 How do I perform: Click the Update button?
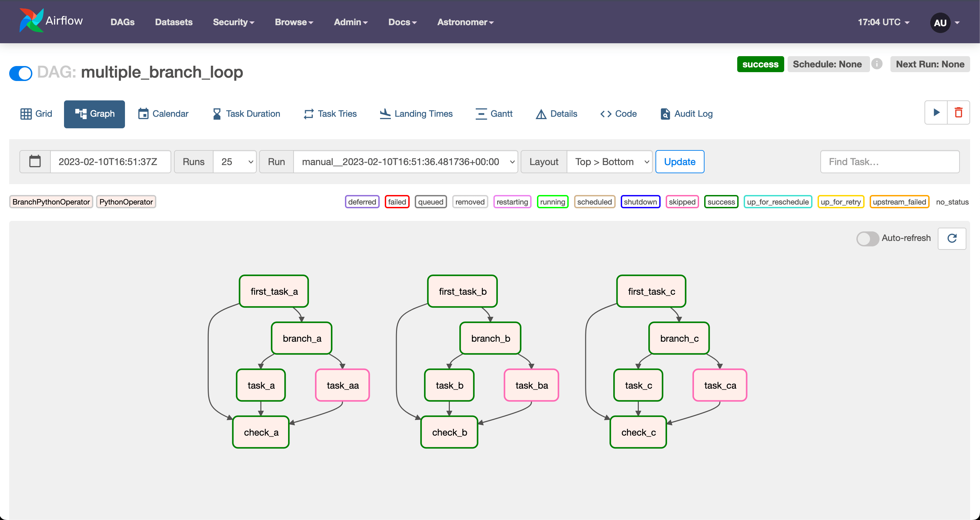tap(679, 162)
